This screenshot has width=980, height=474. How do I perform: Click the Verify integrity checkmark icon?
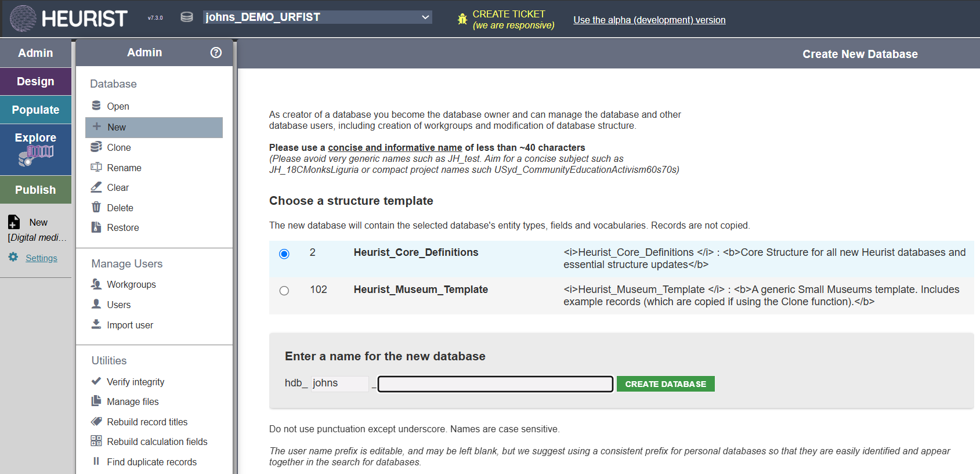96,381
